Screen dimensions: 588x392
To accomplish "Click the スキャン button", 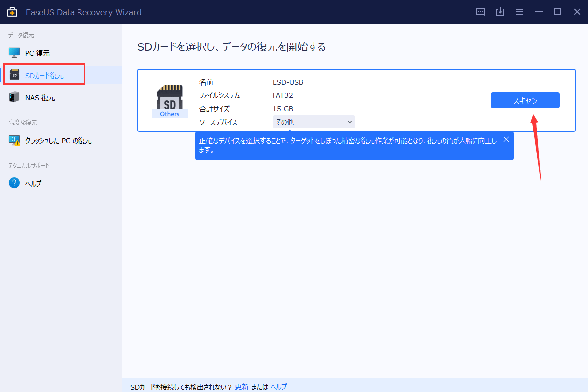I will tap(525, 100).
